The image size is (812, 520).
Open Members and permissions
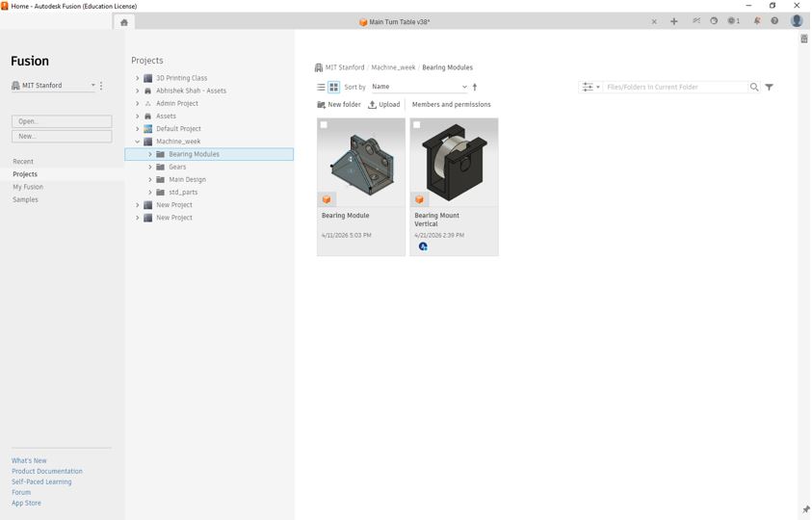[451, 105]
